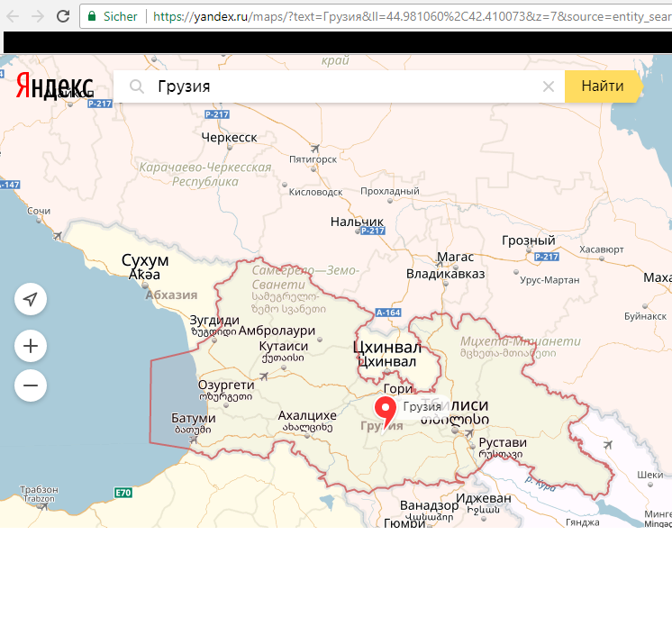Click the Черкесск city label

coord(230,138)
